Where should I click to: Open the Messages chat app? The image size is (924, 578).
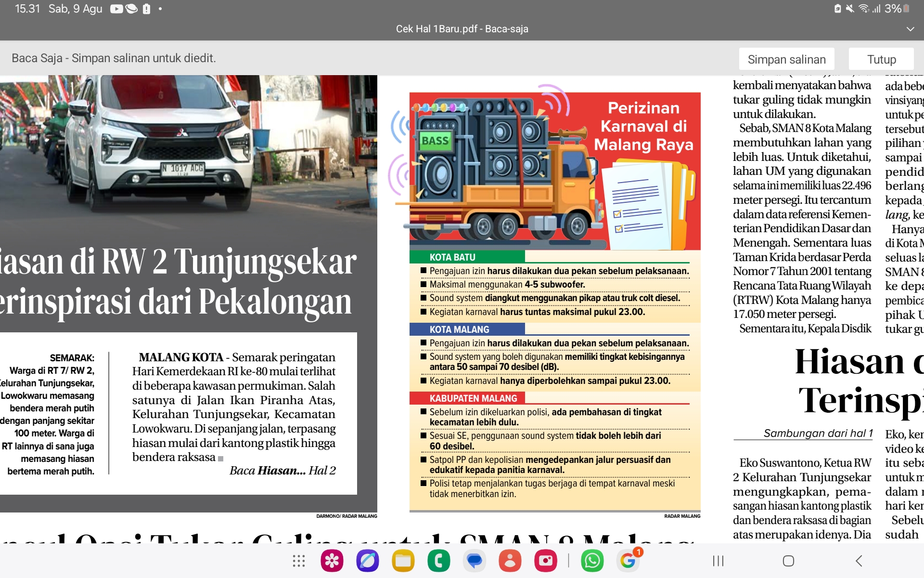pyautogui.click(x=475, y=561)
